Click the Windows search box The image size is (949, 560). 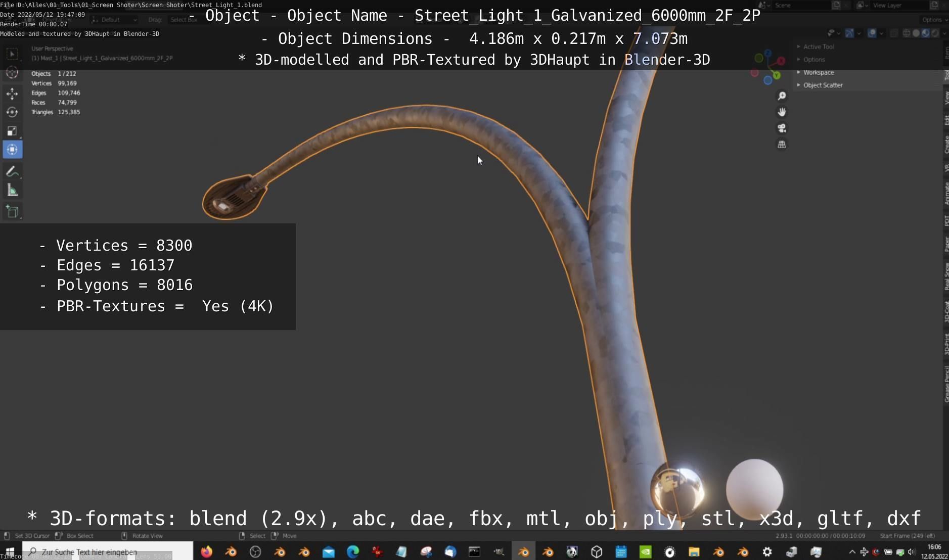click(x=107, y=552)
